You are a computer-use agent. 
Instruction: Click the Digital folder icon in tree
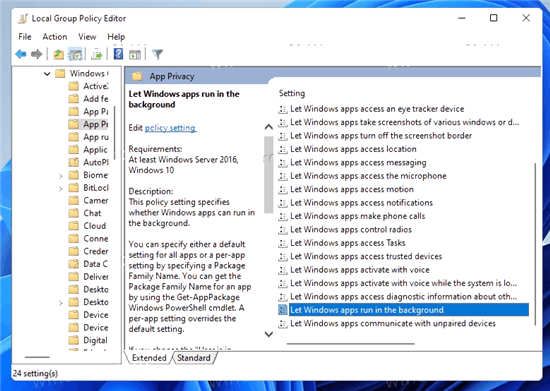point(74,340)
